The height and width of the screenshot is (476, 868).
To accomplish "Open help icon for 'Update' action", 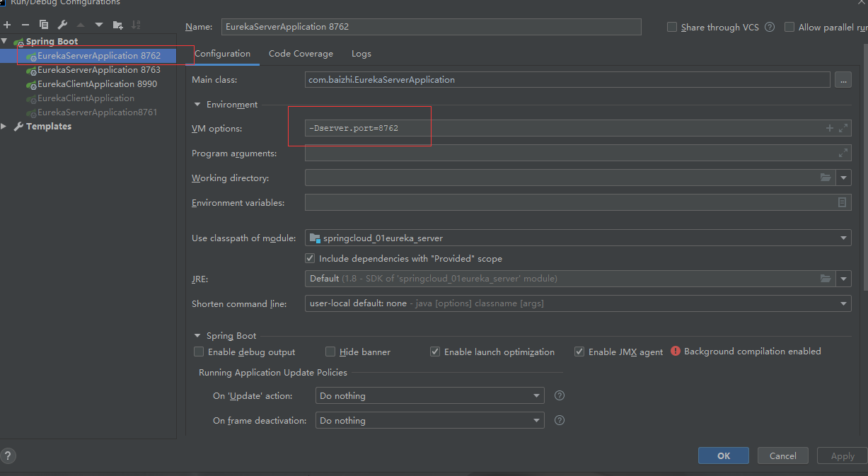I will coord(560,395).
